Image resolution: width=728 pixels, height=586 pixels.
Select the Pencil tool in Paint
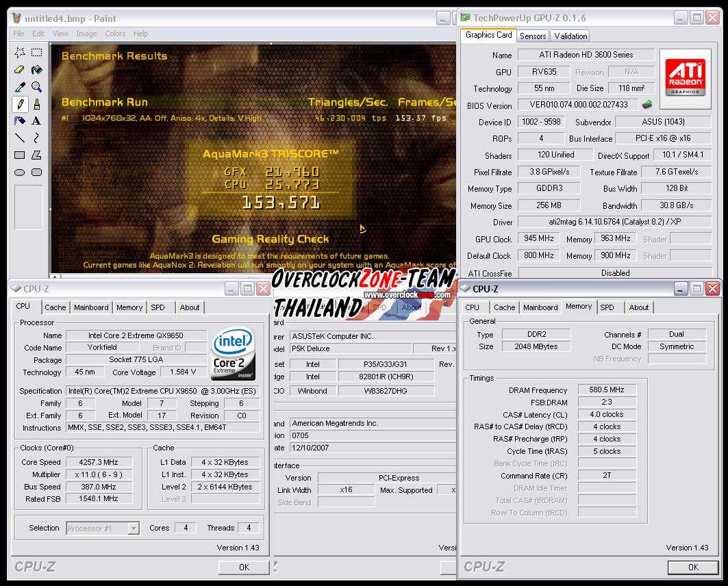coord(19,104)
